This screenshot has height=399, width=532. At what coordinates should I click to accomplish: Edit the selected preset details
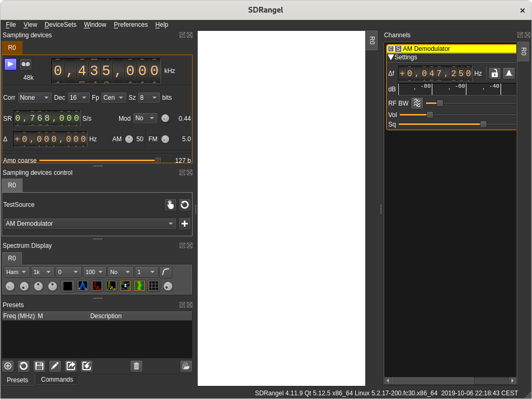(55, 366)
